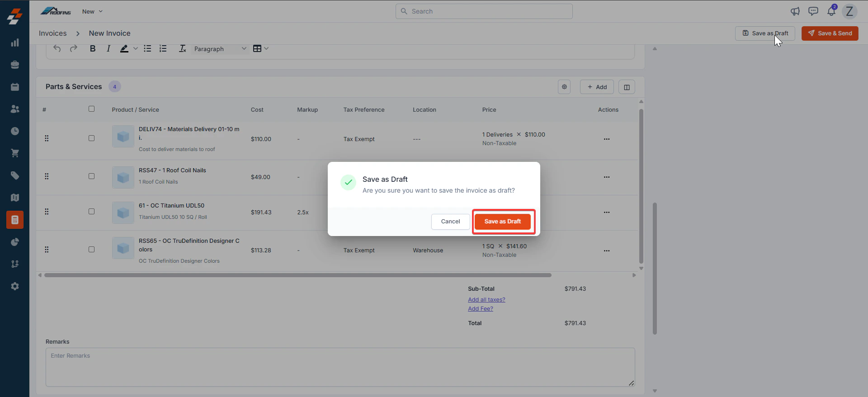Click the page vertical scrollbar thumb
Viewport: 868px width, 397px height.
tap(655, 269)
